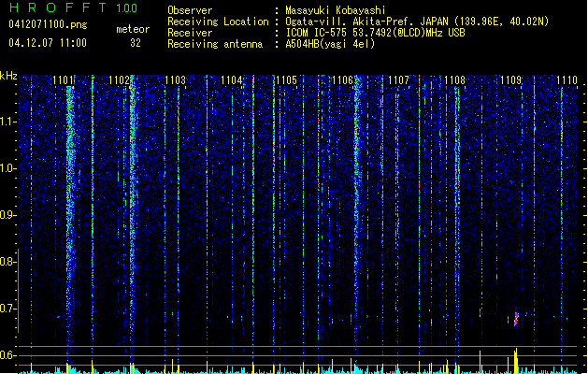Click the A504HB(yagi 4el) antenna text
Image resolution: width=588 pixels, height=374 pixels.
click(330, 44)
